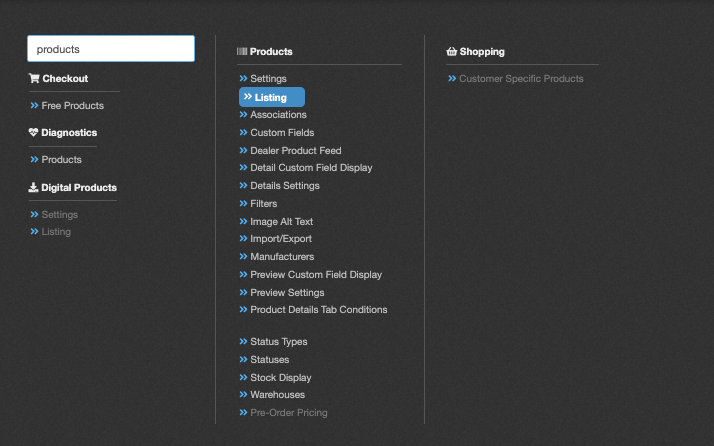The width and height of the screenshot is (714, 446).
Task: Open the highlighted Listing item under Products
Action: click(x=271, y=97)
